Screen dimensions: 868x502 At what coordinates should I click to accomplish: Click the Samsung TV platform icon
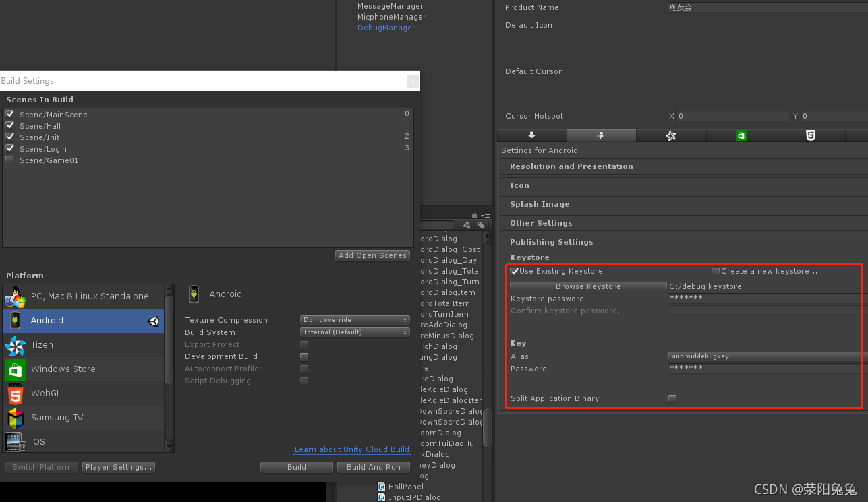pos(15,418)
